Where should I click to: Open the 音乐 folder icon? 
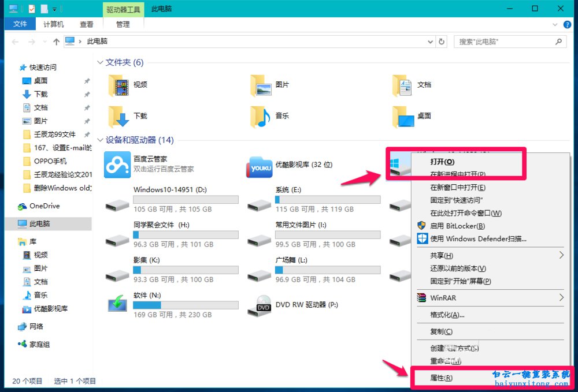pyautogui.click(x=258, y=115)
